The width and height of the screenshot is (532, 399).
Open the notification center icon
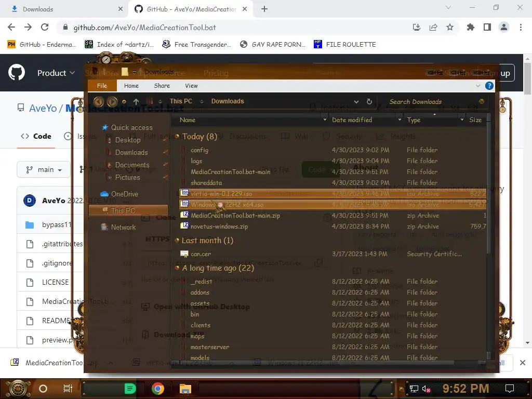[509, 389]
